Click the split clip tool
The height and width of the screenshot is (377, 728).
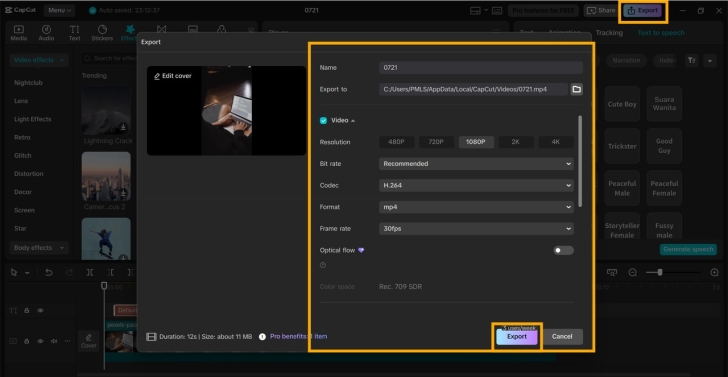coord(90,273)
